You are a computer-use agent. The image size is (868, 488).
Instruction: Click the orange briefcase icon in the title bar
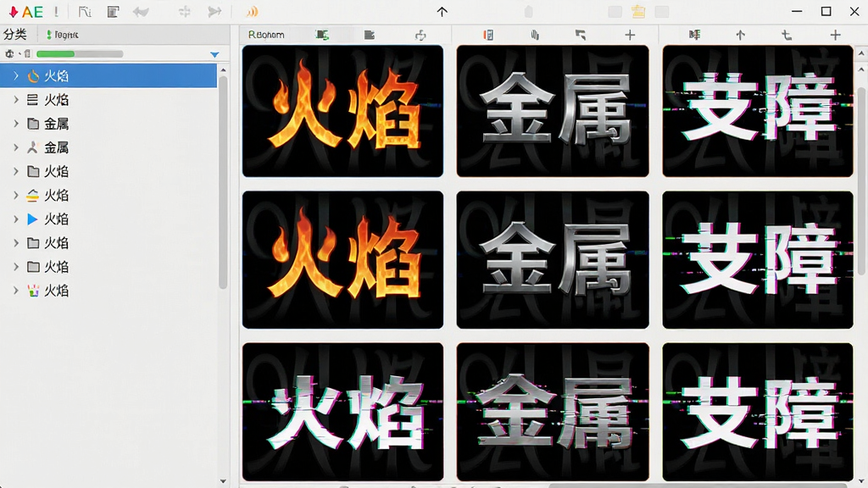pos(638,12)
